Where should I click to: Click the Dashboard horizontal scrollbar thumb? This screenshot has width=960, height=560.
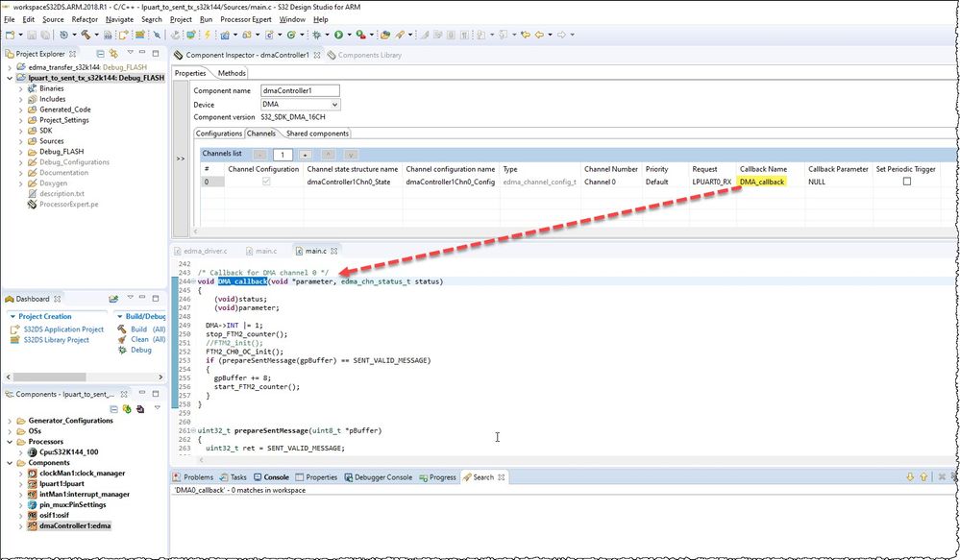[50, 377]
